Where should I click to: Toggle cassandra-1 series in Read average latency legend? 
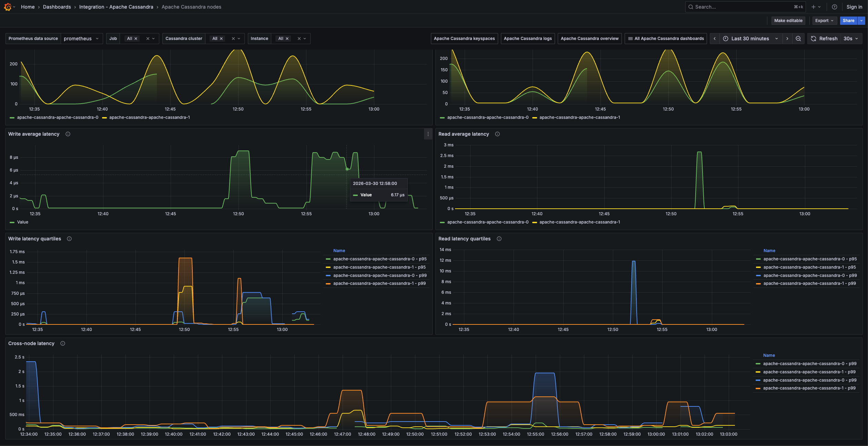579,222
